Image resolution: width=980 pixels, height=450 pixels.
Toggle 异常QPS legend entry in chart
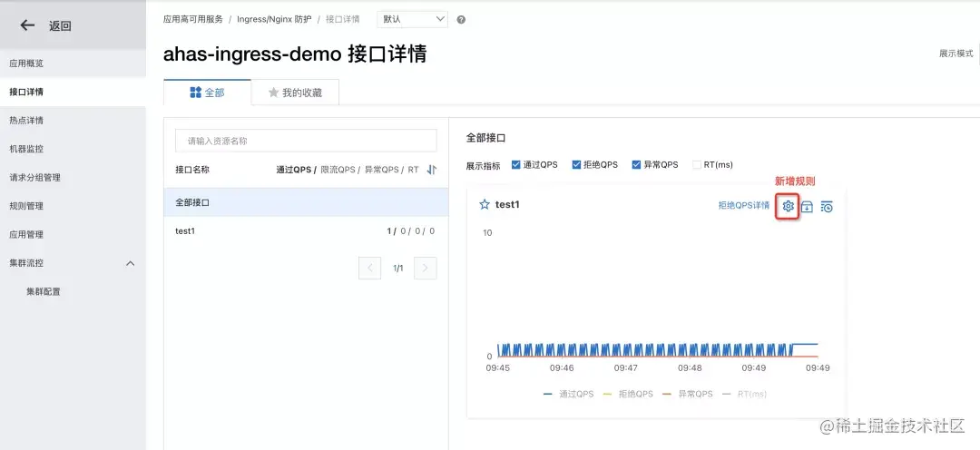pyautogui.click(x=688, y=395)
